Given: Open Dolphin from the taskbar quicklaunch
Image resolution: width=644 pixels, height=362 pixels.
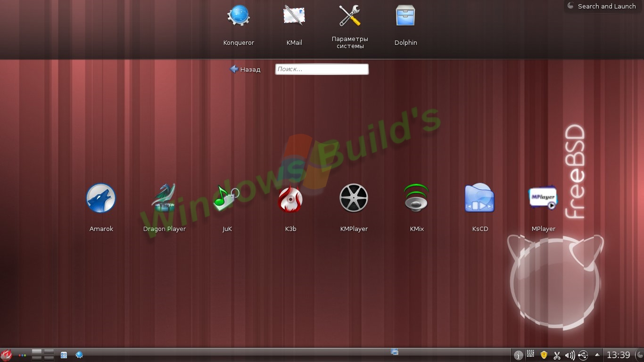Looking at the screenshot, I should pyautogui.click(x=64, y=355).
